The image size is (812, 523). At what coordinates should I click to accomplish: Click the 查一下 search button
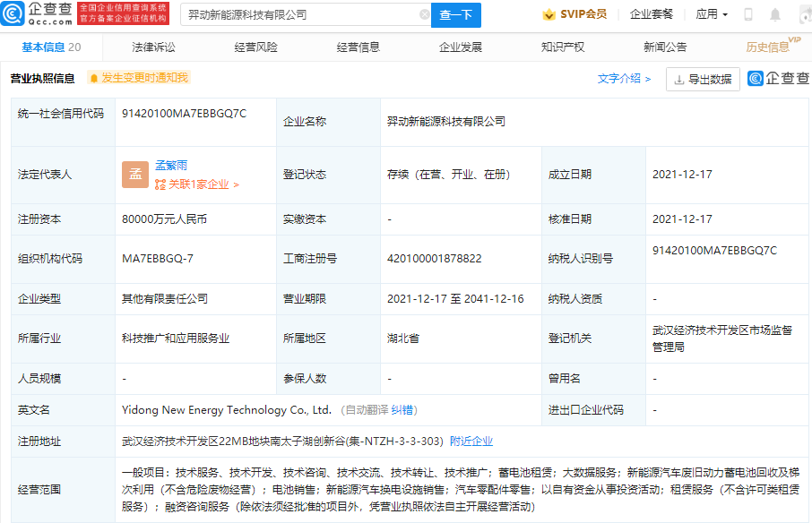click(456, 15)
